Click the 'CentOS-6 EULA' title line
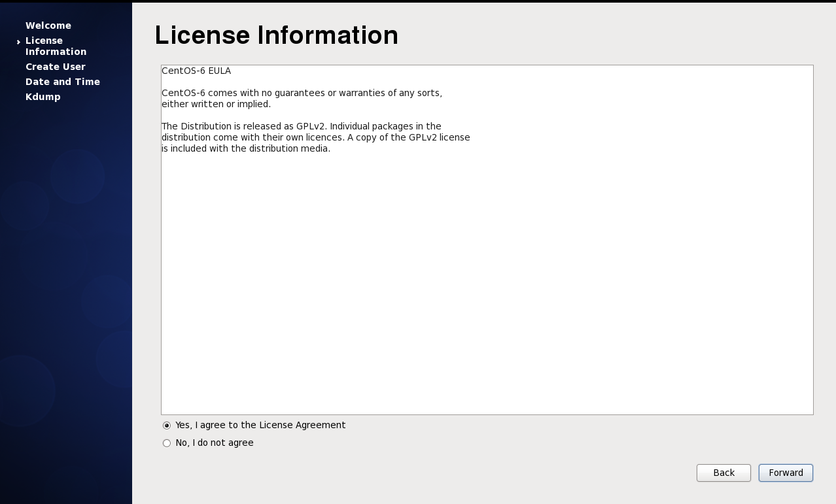The height and width of the screenshot is (504, 836). coord(196,71)
